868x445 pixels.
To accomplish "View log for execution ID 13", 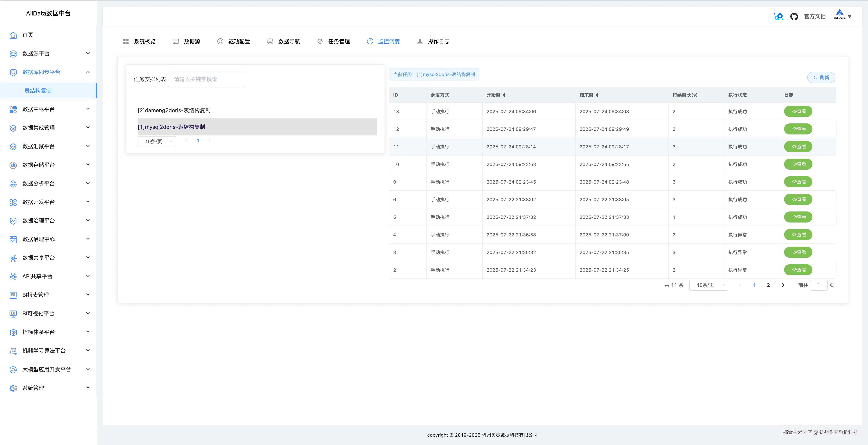I will point(798,111).
